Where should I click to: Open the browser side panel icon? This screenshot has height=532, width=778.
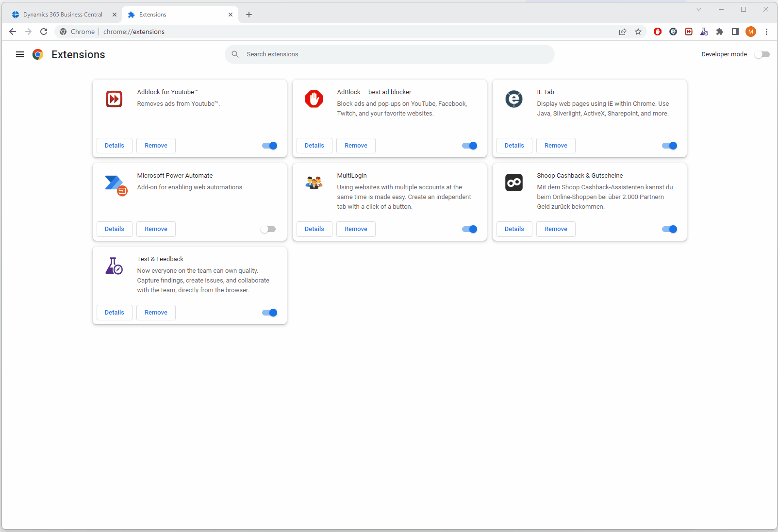click(x=735, y=32)
